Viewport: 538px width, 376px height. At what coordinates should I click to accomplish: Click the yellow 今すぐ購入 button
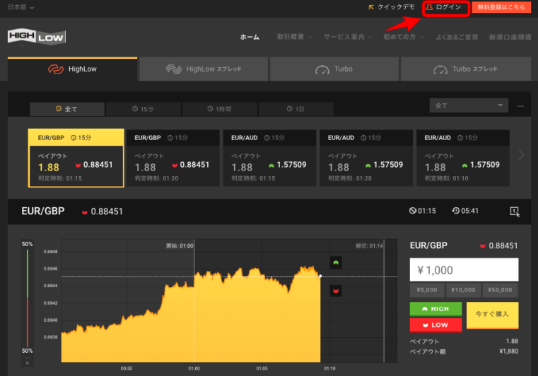pyautogui.click(x=492, y=315)
